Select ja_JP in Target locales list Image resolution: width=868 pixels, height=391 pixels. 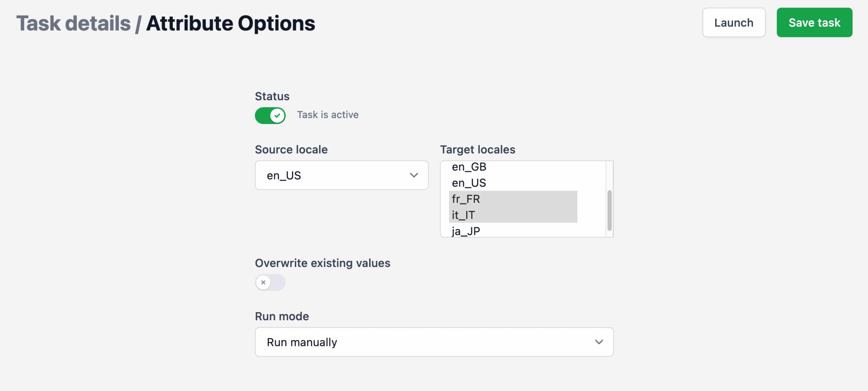(x=466, y=231)
